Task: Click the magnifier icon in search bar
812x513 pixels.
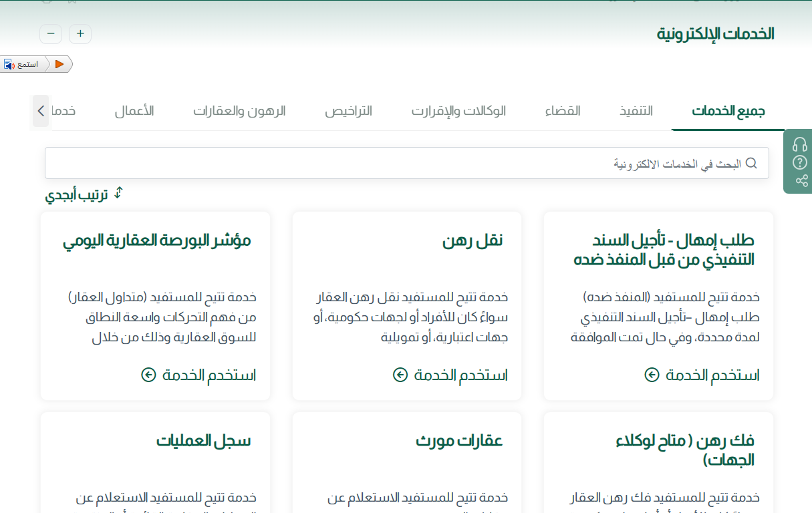Action: (751, 164)
